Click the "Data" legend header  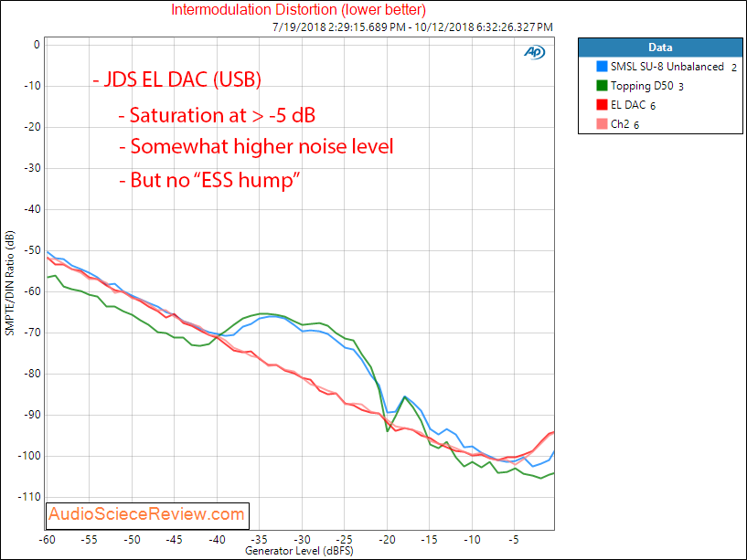pyautogui.click(x=660, y=48)
